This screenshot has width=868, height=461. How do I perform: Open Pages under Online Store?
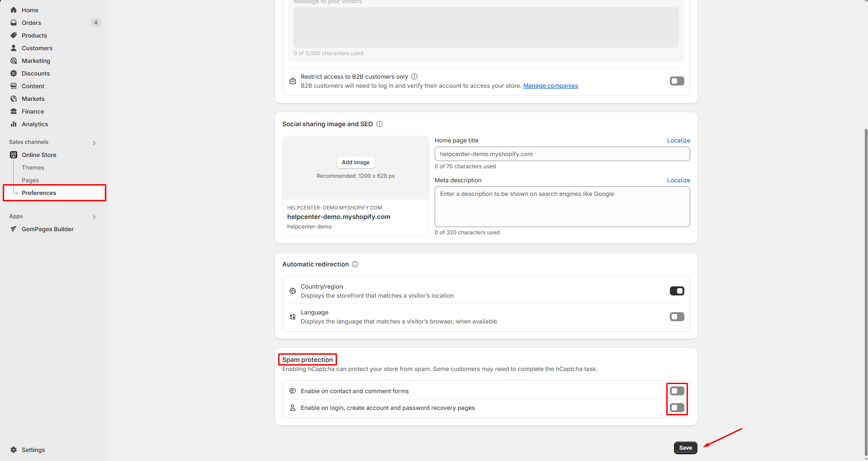tap(30, 180)
